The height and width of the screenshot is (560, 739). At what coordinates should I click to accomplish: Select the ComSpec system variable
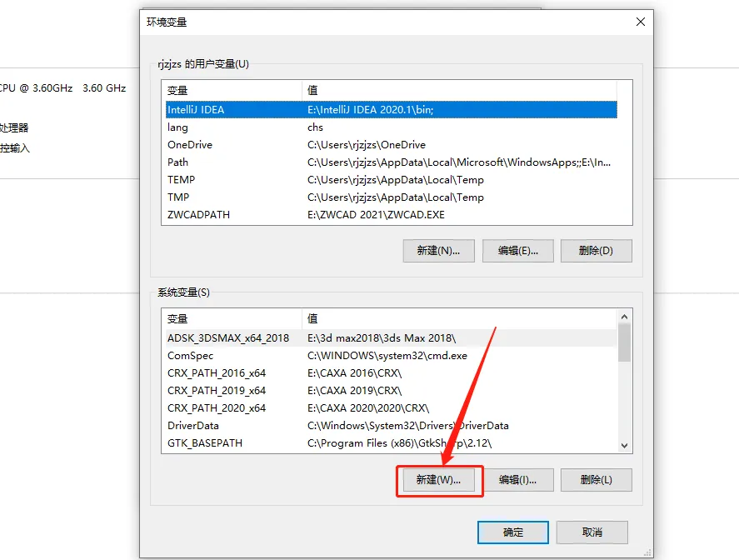click(392, 356)
